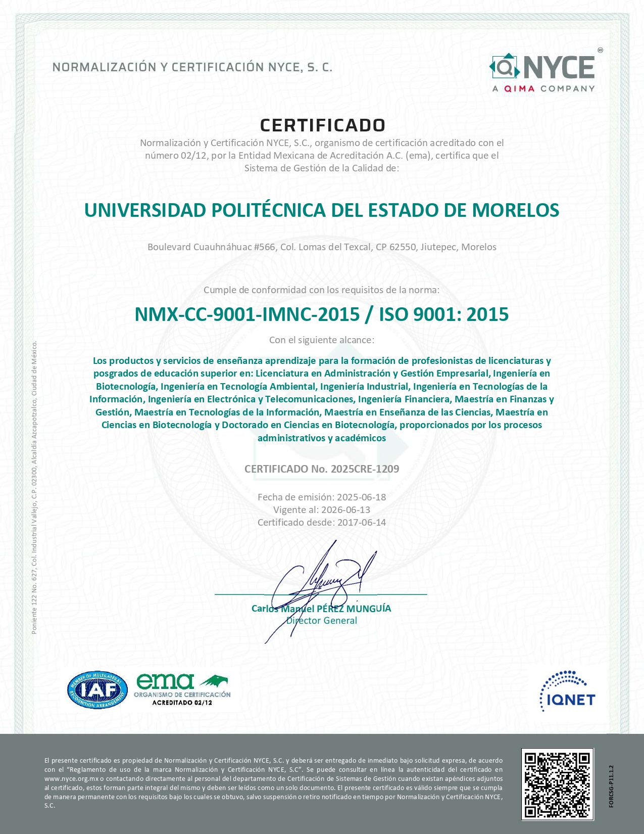Click the IQNET dotted logo

point(567,690)
